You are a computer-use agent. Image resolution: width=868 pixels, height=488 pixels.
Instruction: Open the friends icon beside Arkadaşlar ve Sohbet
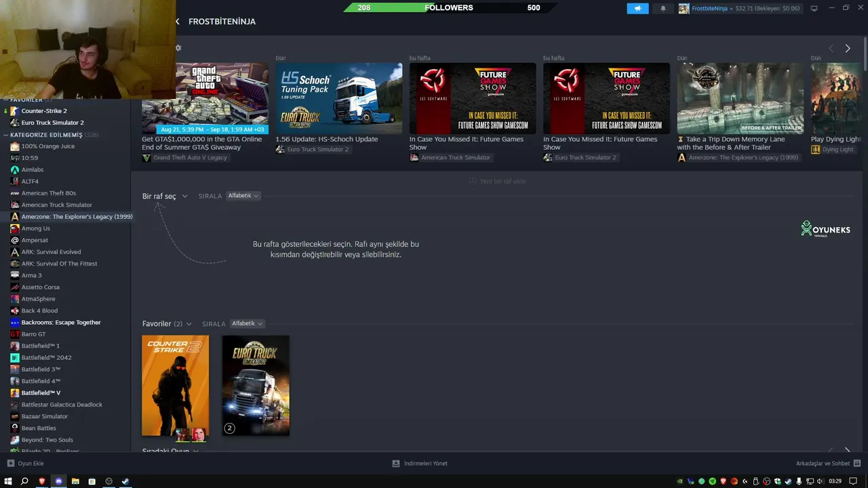(856, 464)
